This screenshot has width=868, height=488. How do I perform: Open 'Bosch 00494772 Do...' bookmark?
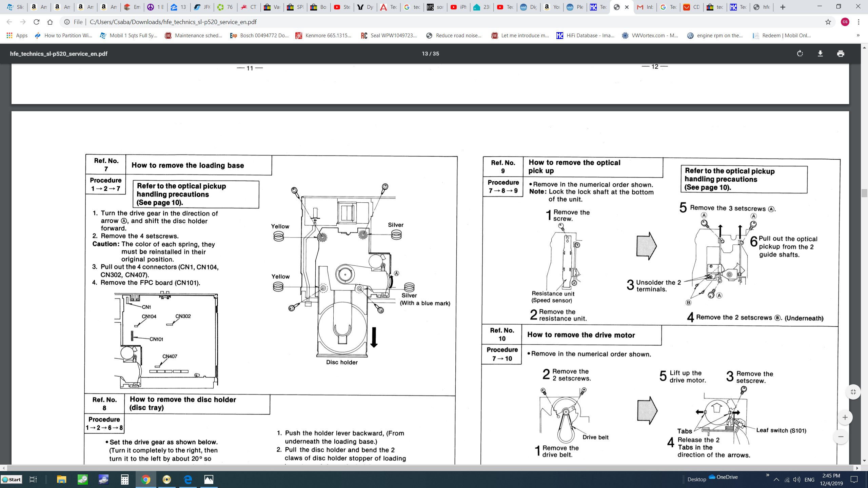tap(259, 36)
